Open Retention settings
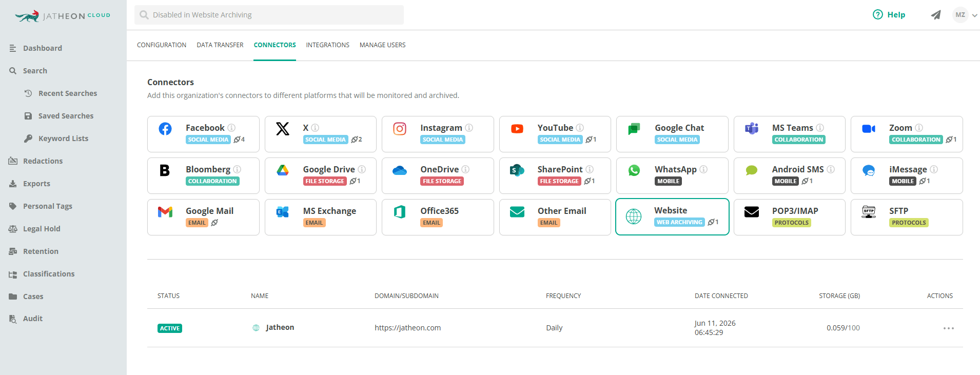 pyautogui.click(x=41, y=251)
